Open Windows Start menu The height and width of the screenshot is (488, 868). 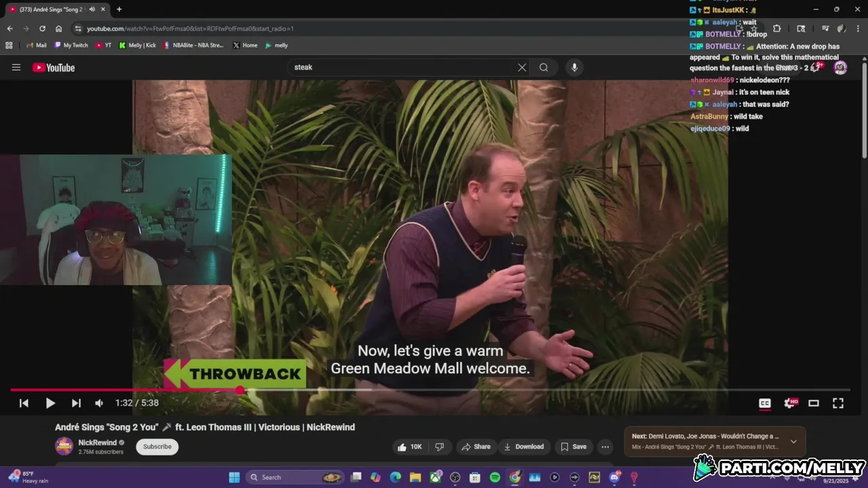point(234,477)
